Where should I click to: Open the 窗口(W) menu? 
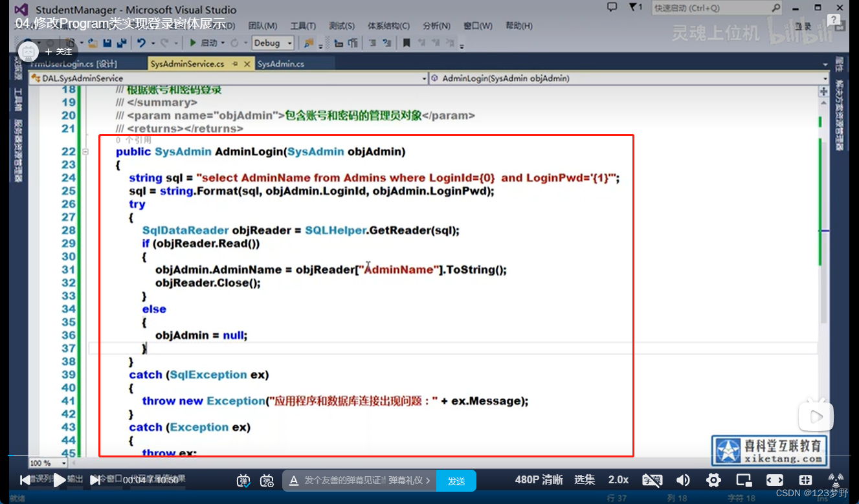[x=478, y=26]
